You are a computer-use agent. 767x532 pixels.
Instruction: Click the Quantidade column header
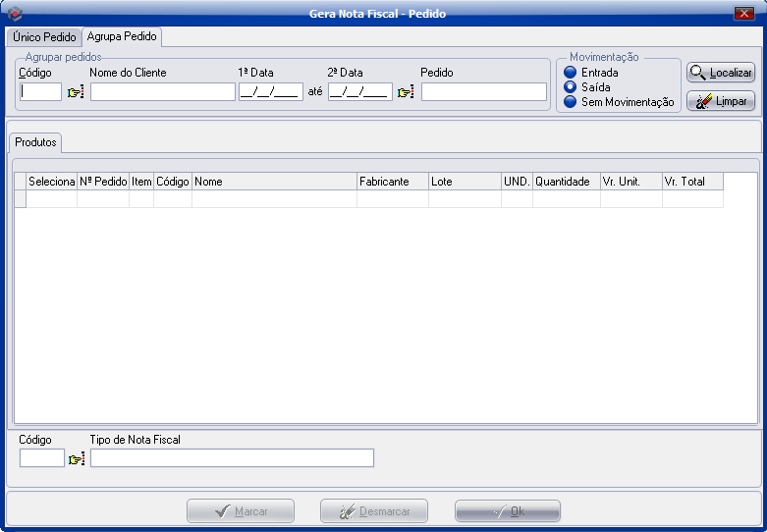click(x=566, y=182)
